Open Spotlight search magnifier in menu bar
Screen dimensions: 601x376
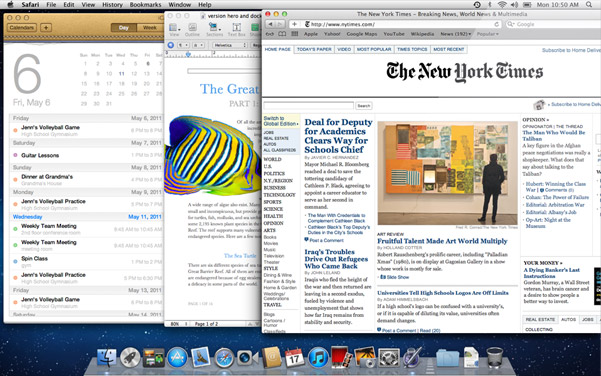pos(589,5)
